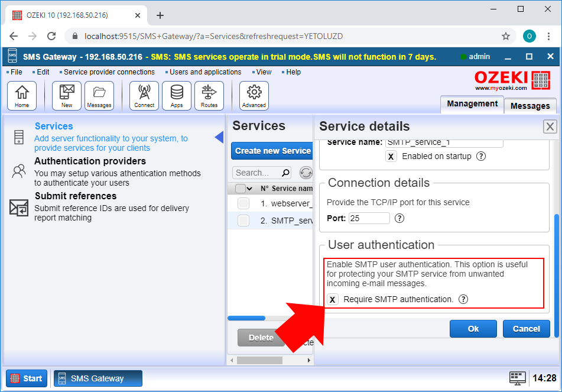
Task: Click the services Search input field
Action: click(x=261, y=173)
